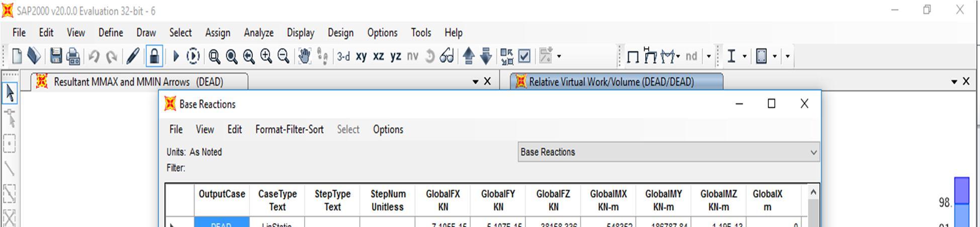
Task: Close the Resultant MMAX and MMIN view
Action: coord(487,82)
